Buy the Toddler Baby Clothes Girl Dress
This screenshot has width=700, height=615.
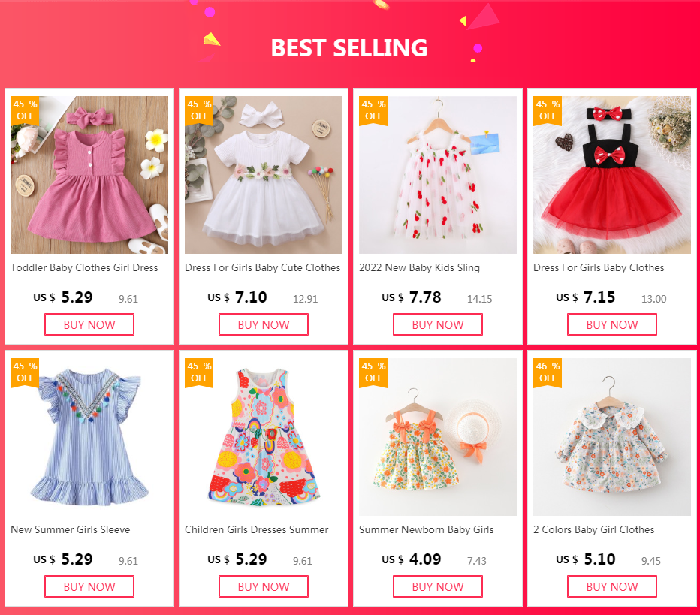point(89,324)
